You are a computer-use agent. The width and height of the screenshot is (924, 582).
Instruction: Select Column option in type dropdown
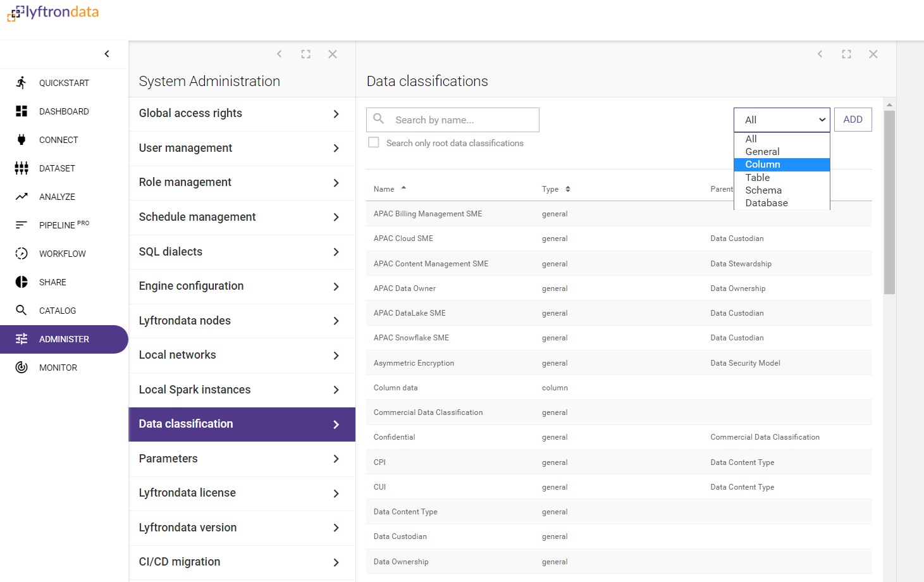tap(782, 164)
